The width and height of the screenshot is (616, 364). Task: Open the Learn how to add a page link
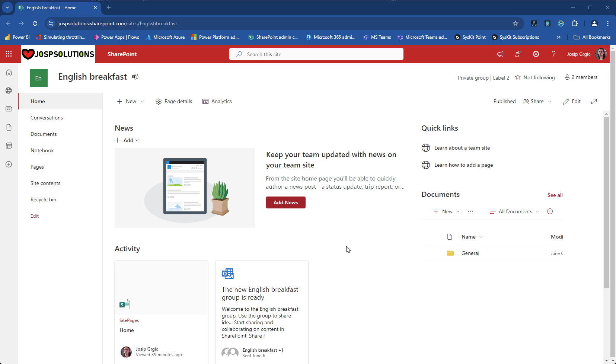tap(463, 165)
